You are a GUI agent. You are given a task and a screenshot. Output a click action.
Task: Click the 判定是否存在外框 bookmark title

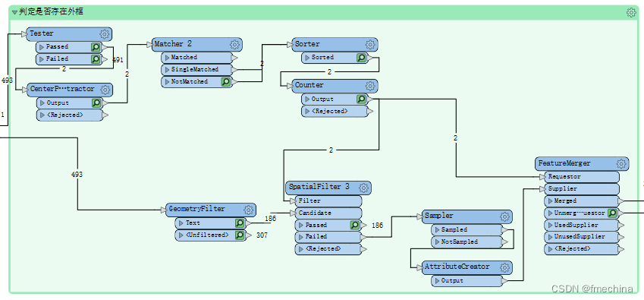[x=52, y=12]
